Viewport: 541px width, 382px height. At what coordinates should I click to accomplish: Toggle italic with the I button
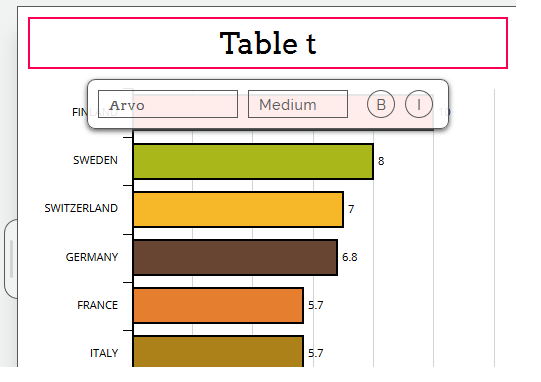click(x=419, y=104)
